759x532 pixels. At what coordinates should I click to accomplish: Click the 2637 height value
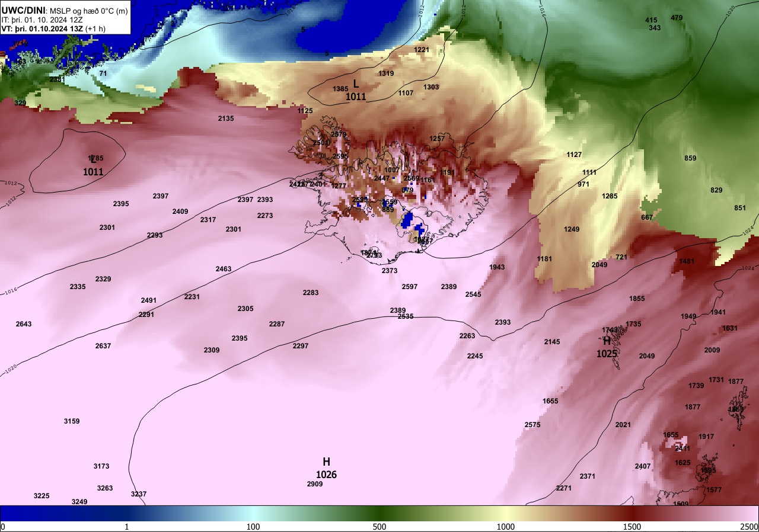click(x=103, y=346)
